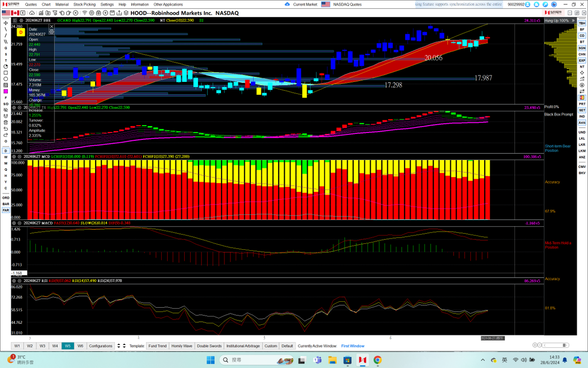
Task: Open the Quotes menu
Action: [31, 4]
